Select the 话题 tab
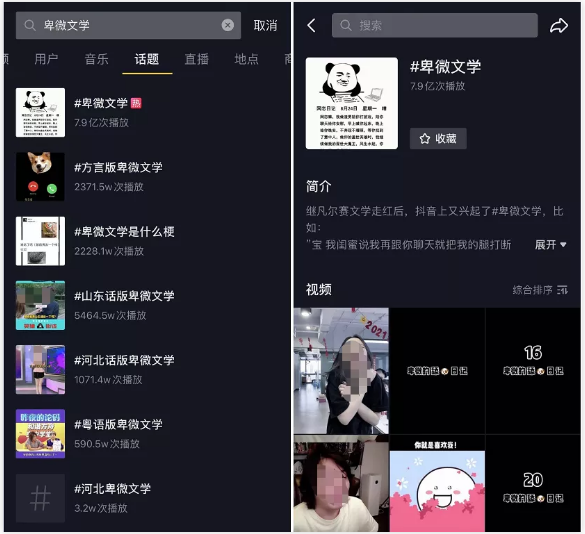Image resolution: width=585 pixels, height=534 pixels. coord(147,59)
